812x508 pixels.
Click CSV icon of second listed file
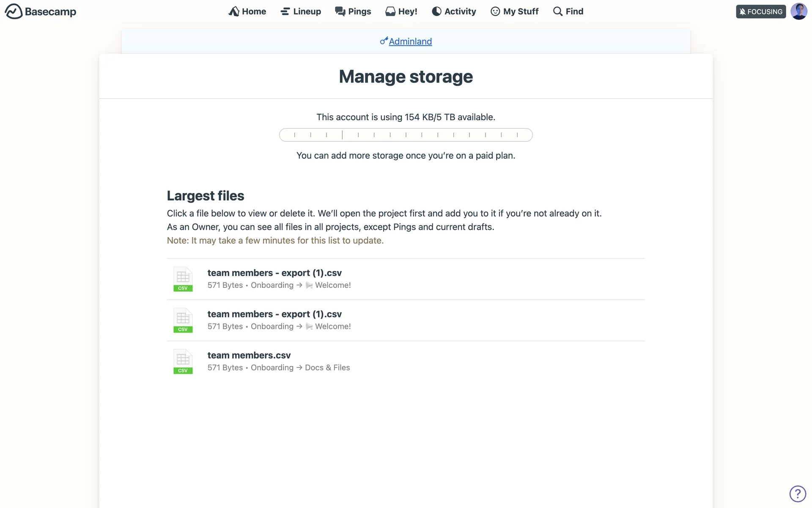coord(183,320)
